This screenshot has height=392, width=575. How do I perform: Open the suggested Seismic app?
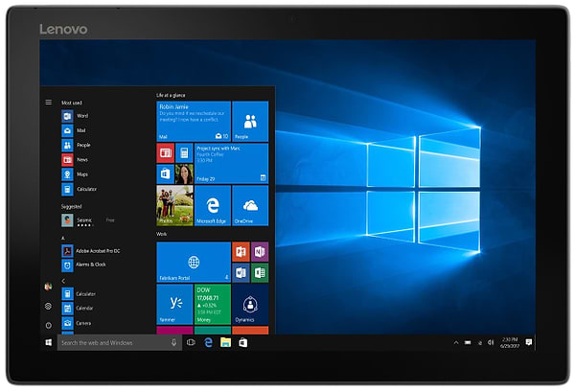click(x=88, y=220)
